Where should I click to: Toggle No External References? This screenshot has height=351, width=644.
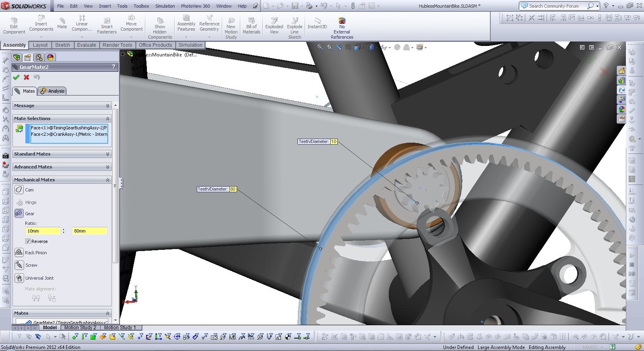tap(342, 28)
